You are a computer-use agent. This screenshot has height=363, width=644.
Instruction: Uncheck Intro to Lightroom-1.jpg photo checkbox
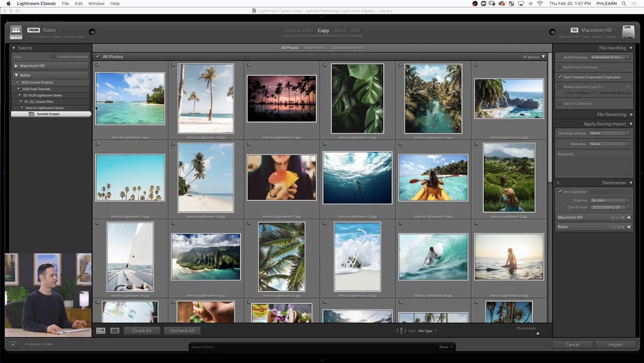97,65
